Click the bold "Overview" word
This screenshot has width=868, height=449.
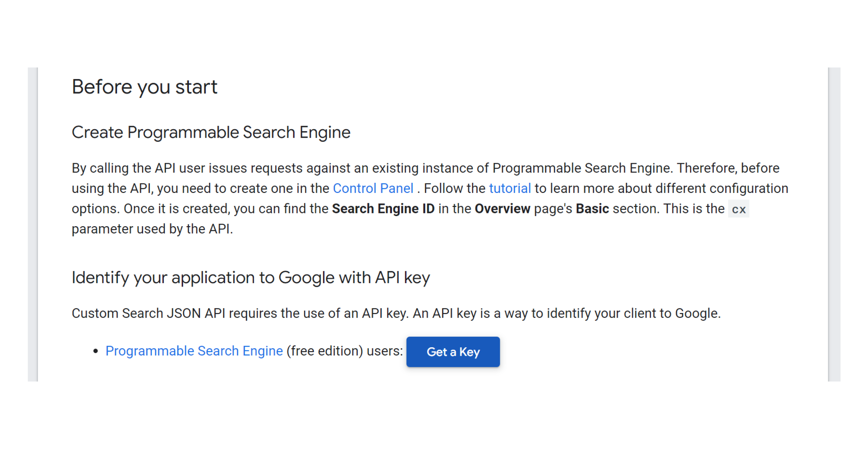click(502, 209)
